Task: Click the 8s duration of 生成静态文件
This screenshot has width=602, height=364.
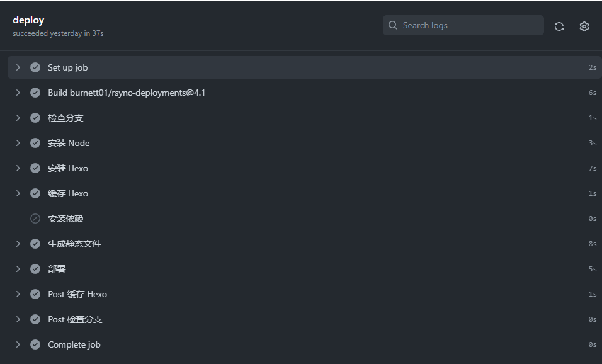Action: pos(593,244)
